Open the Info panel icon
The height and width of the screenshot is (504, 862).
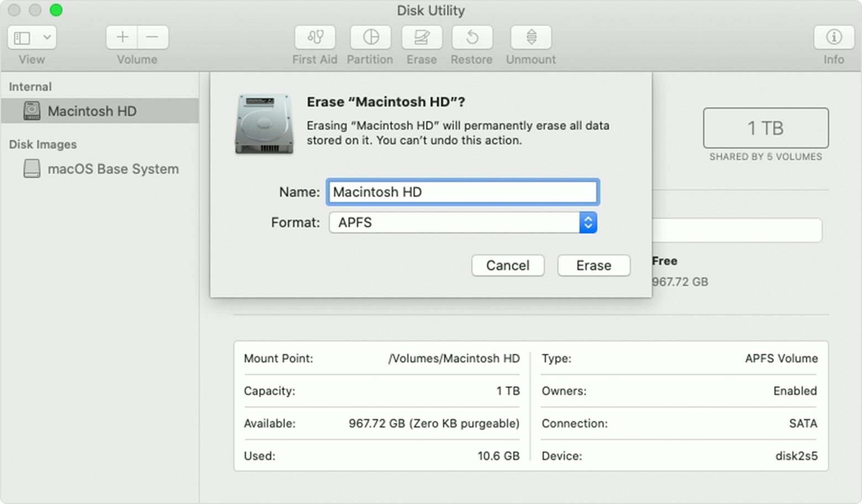point(833,37)
